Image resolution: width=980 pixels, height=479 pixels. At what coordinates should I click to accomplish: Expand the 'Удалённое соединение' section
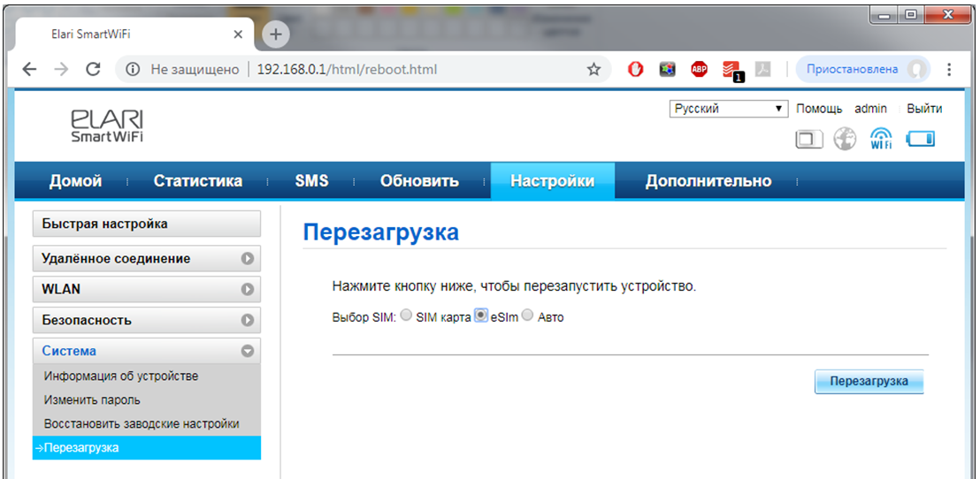click(x=146, y=259)
